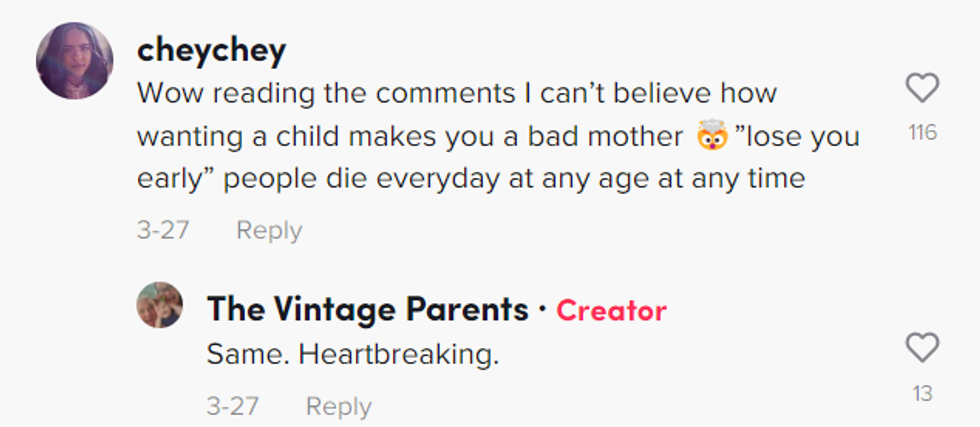Like cheychey's comment with the heart icon
This screenshot has height=427, width=980.
[x=922, y=89]
